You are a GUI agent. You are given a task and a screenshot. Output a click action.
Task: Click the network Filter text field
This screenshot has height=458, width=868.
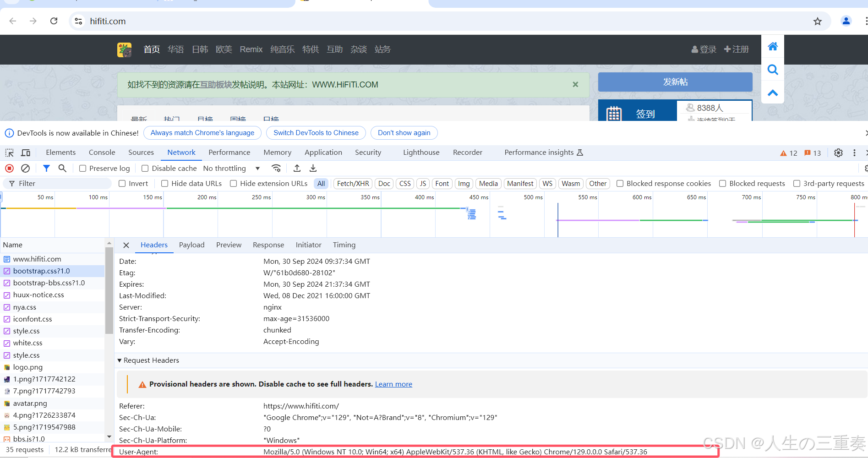57,184
